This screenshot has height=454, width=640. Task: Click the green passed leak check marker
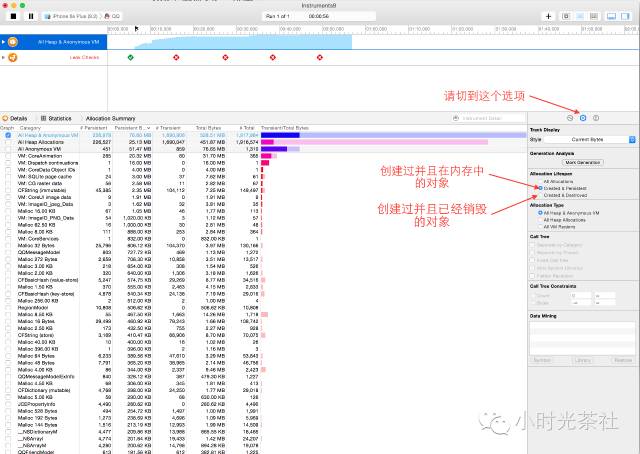(131, 58)
